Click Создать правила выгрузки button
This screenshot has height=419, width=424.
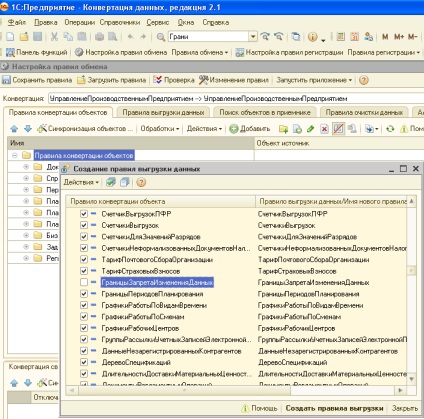(x=334, y=408)
